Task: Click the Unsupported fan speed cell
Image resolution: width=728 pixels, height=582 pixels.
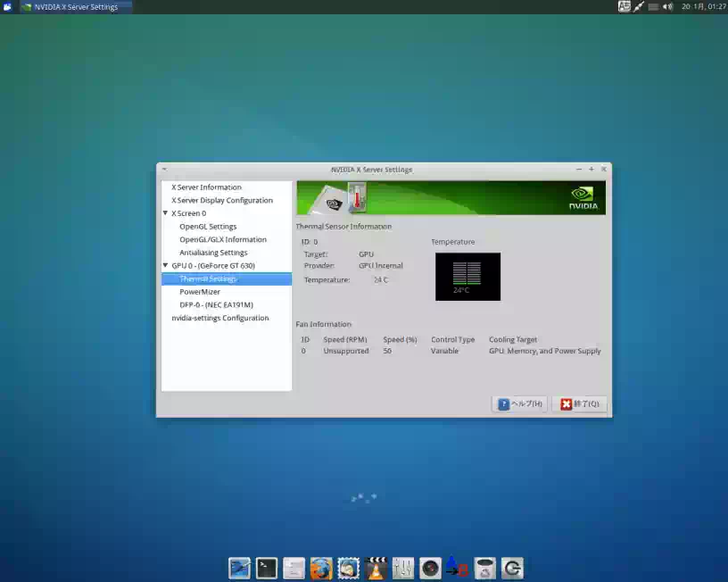Action: click(x=346, y=351)
